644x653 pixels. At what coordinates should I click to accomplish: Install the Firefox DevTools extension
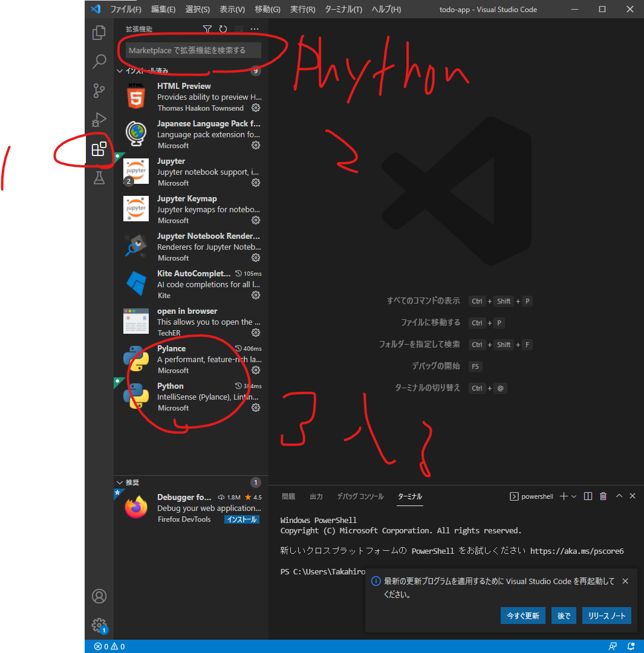pos(241,519)
